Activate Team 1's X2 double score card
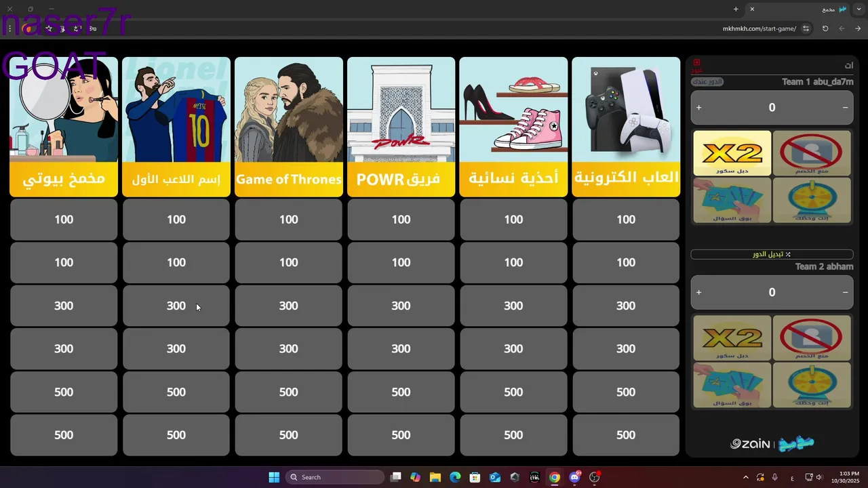 coord(732,153)
